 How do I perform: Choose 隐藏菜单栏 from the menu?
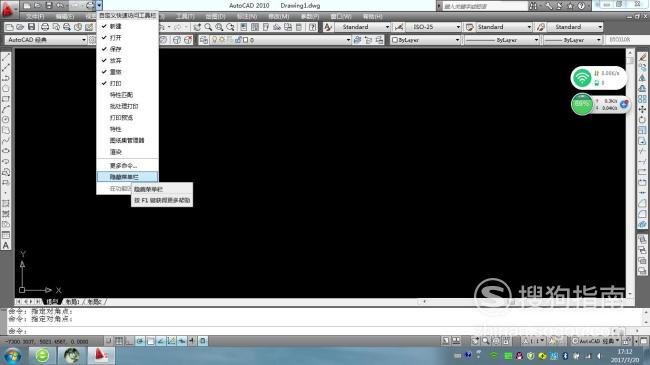(x=127, y=177)
